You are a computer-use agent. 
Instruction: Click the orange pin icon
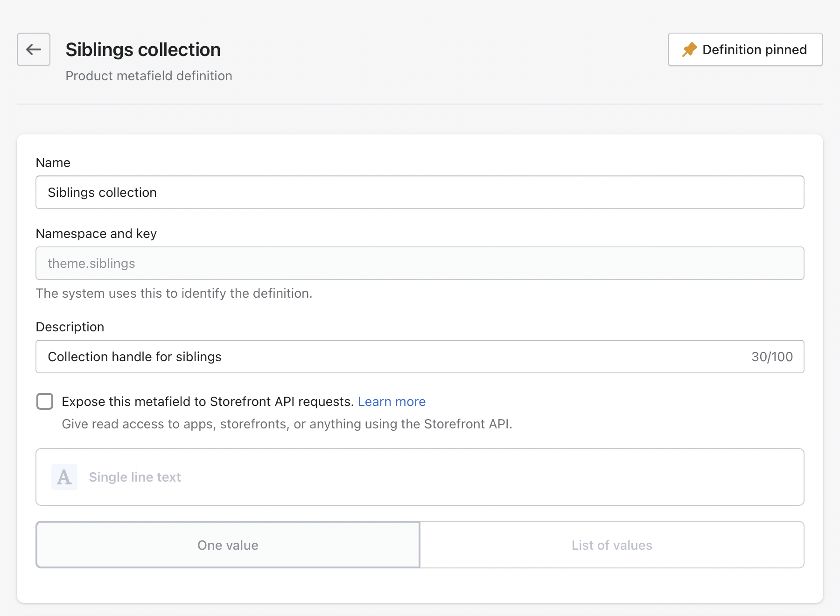point(689,49)
